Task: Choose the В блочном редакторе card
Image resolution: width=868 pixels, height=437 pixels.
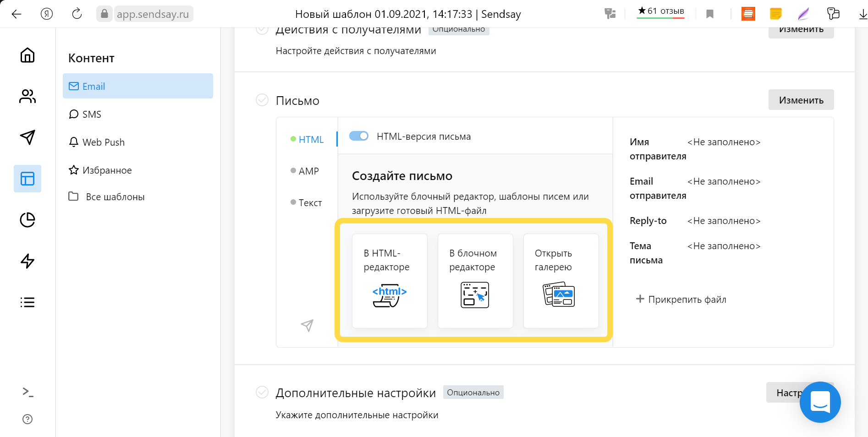Action: 475,281
